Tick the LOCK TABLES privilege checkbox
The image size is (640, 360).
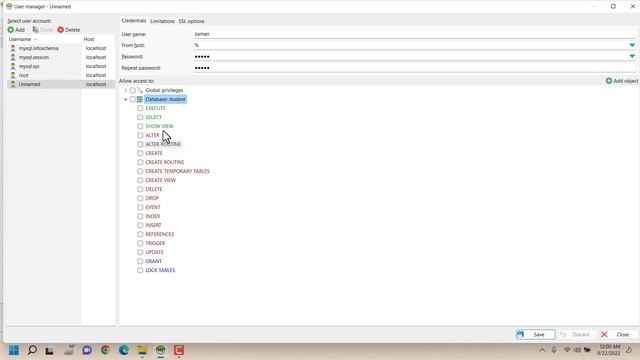tap(140, 270)
